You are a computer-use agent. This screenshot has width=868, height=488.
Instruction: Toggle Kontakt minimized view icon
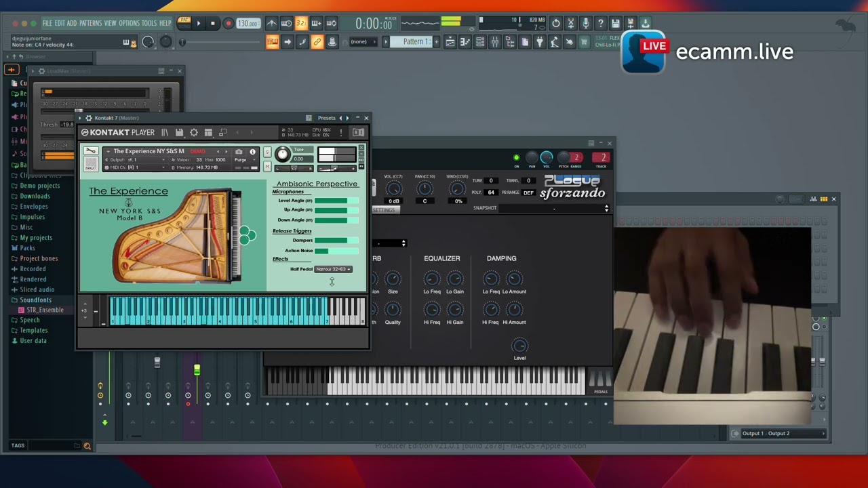222,132
